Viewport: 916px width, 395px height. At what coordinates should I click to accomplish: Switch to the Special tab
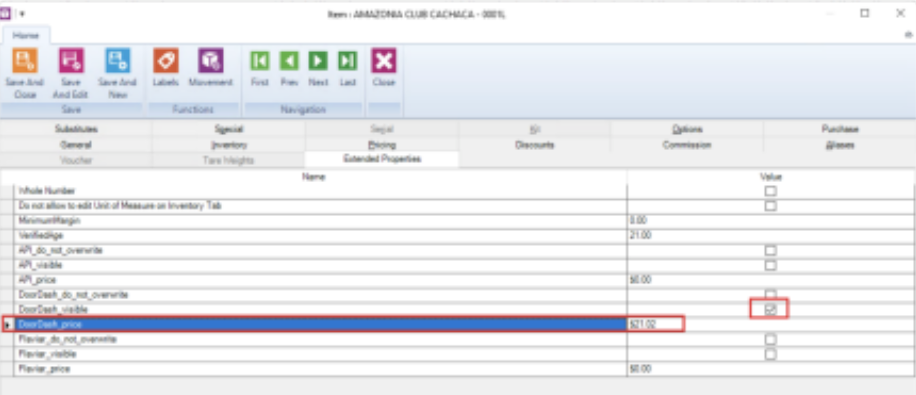click(228, 129)
